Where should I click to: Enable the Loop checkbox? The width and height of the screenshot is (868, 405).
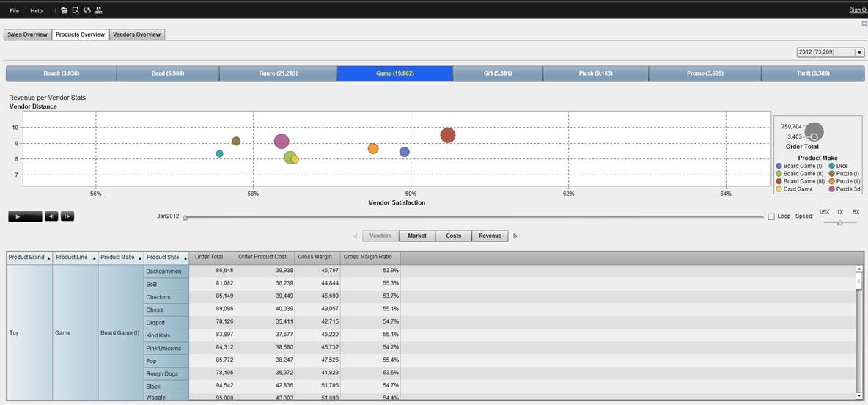click(771, 216)
